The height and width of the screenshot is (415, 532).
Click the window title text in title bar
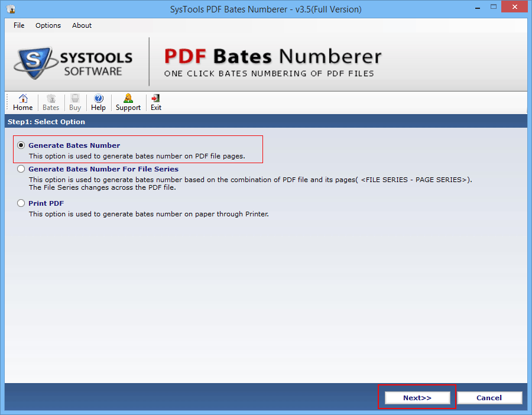tap(265, 9)
